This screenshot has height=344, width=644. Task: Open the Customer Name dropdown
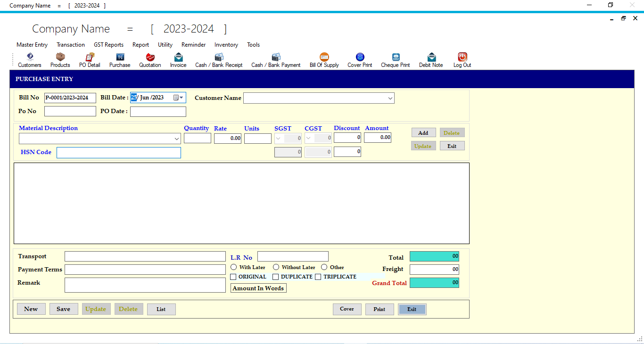[390, 98]
